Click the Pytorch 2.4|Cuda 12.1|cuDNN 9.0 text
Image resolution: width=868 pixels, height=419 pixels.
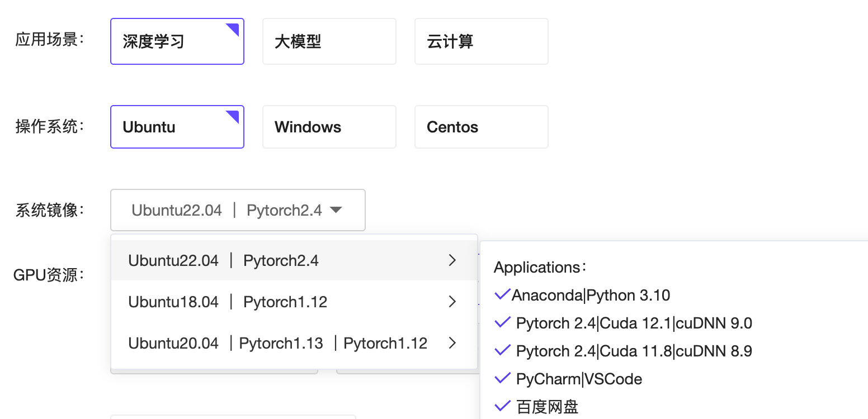click(x=634, y=323)
